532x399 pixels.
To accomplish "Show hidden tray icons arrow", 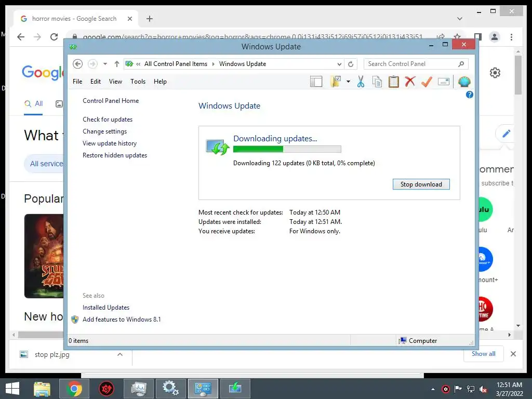I will pyautogui.click(x=433, y=389).
